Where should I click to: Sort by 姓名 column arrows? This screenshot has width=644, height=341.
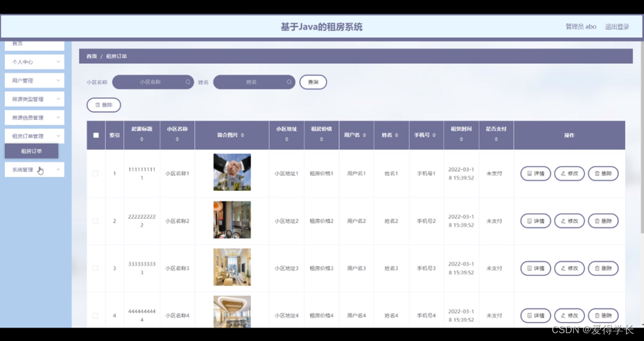(x=396, y=136)
